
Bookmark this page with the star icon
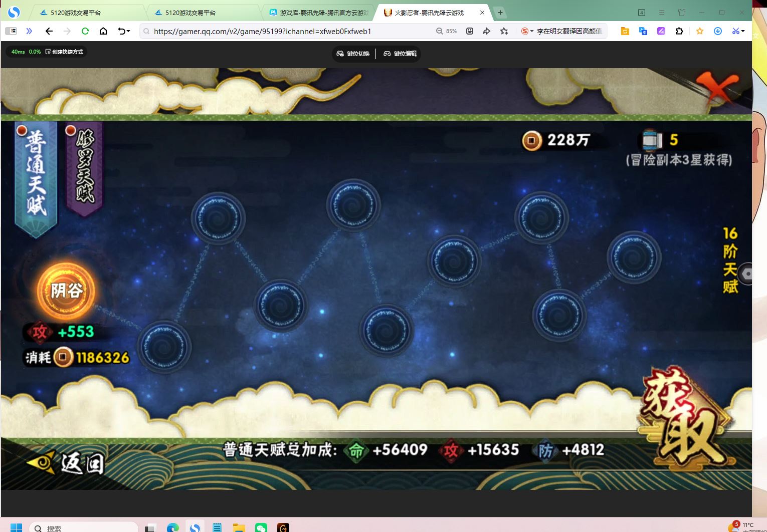(x=504, y=31)
